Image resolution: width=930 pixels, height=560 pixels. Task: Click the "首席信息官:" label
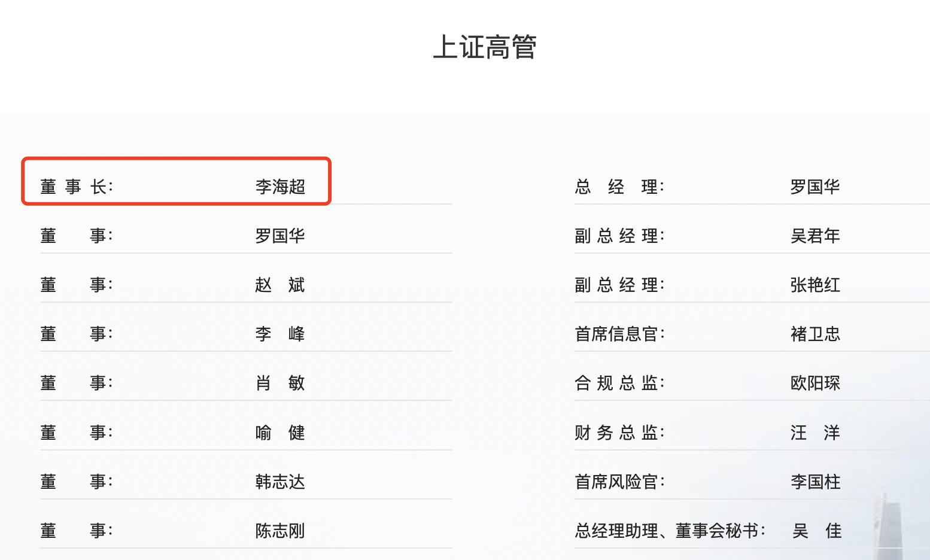pyautogui.click(x=619, y=334)
